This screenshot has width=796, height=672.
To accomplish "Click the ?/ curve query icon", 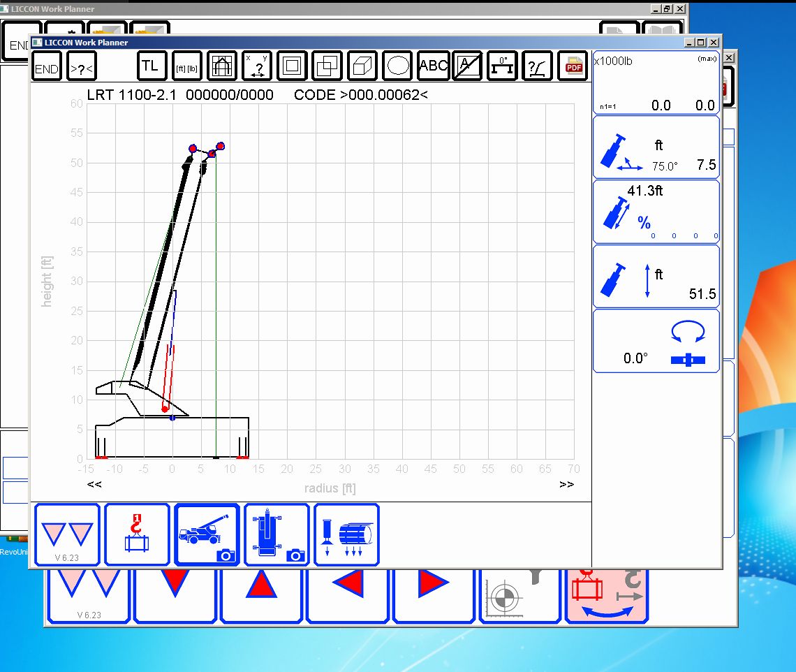I will pos(537,66).
